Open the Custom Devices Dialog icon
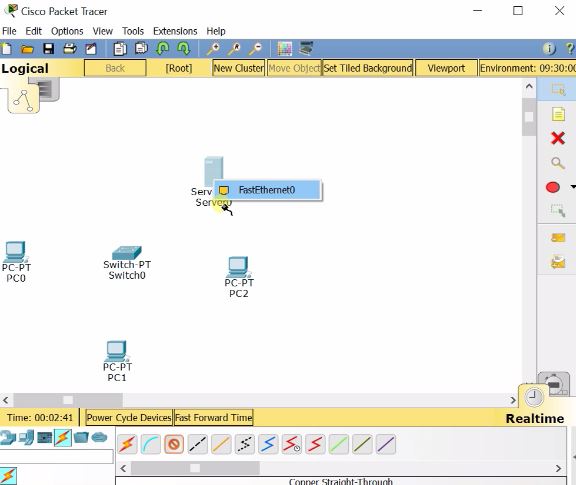Image resolution: width=576 pixels, height=485 pixels. (306, 48)
